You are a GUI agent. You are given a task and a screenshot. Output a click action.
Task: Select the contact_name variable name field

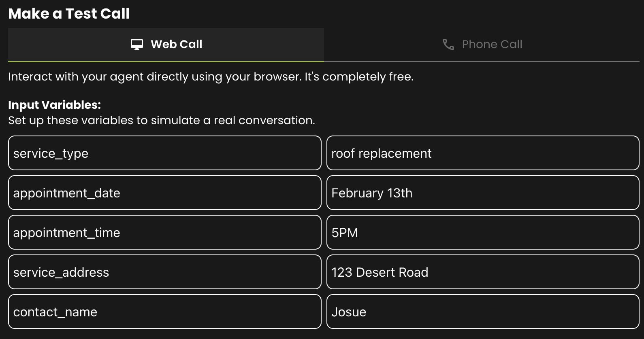coord(164,312)
